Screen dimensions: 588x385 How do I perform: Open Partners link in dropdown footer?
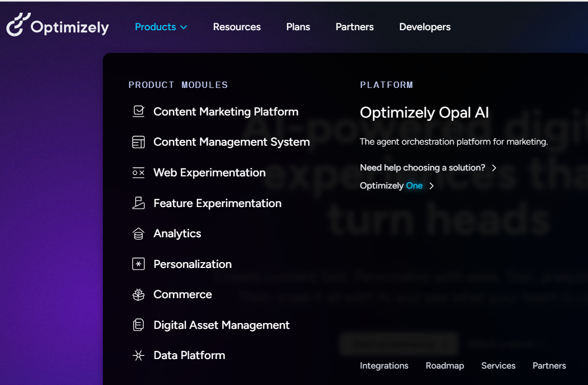[549, 365]
